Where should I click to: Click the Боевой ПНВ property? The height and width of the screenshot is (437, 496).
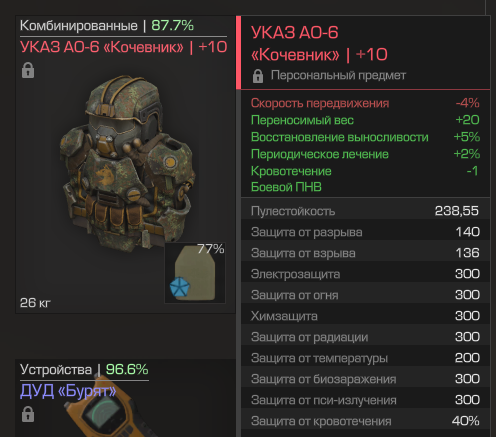point(286,187)
